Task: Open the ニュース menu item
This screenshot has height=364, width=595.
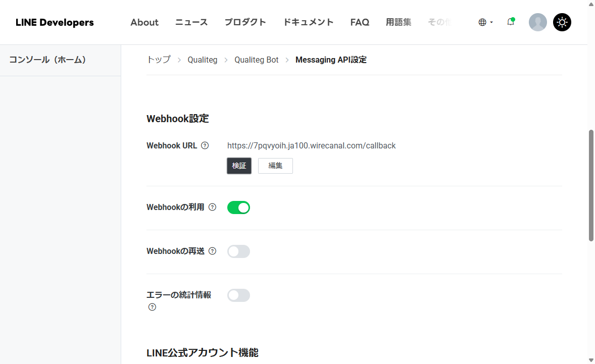Action: pyautogui.click(x=191, y=22)
